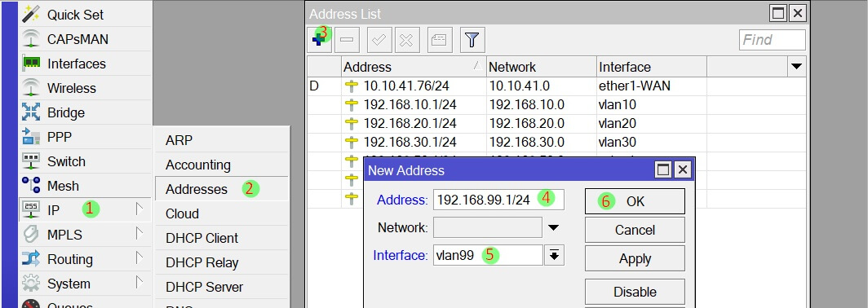Open the Mesh menu entry
The width and height of the screenshot is (868, 308).
[85, 186]
